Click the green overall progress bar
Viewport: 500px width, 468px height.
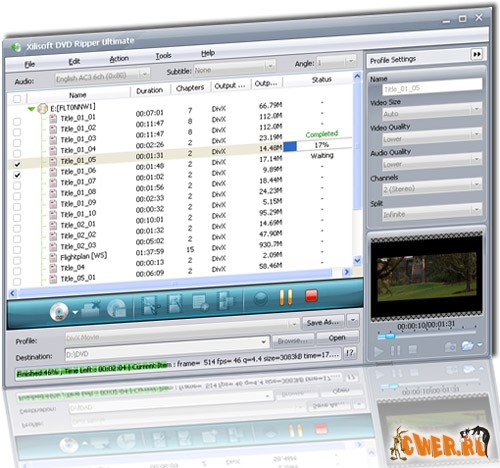(92, 371)
